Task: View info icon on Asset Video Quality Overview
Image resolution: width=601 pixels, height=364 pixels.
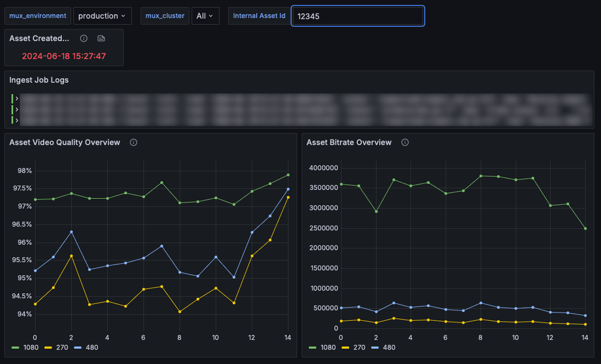Action: [x=134, y=142]
